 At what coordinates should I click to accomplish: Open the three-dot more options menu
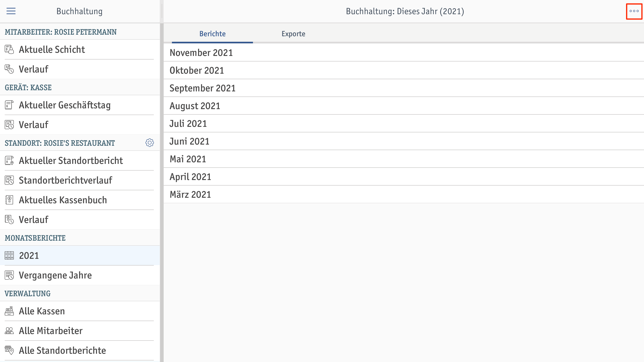click(x=634, y=11)
